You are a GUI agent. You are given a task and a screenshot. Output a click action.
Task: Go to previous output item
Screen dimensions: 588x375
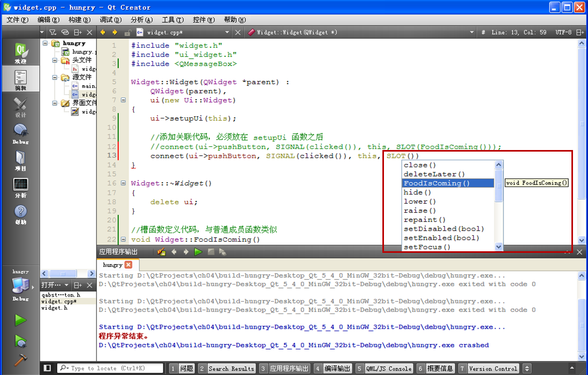point(174,252)
